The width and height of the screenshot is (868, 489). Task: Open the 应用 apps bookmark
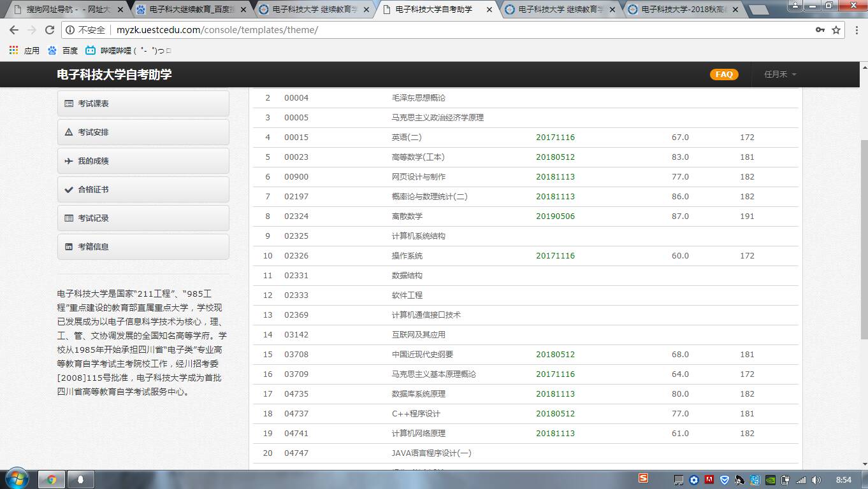pos(24,50)
